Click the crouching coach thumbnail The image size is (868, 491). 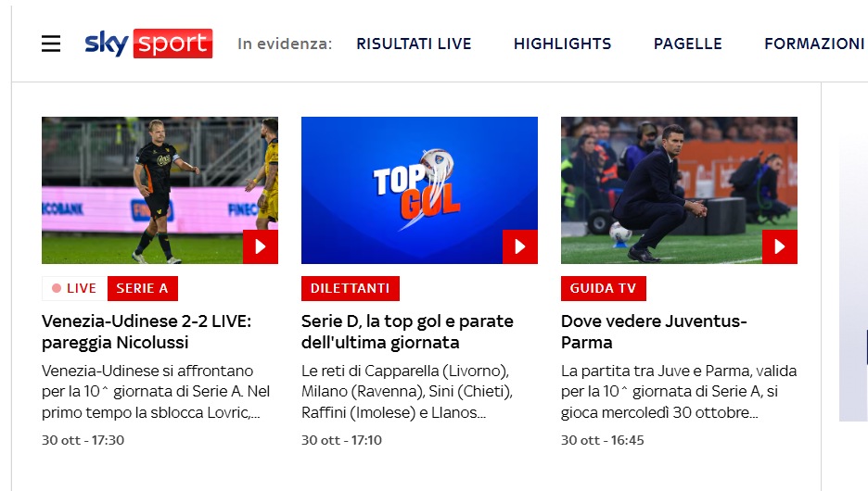click(679, 190)
